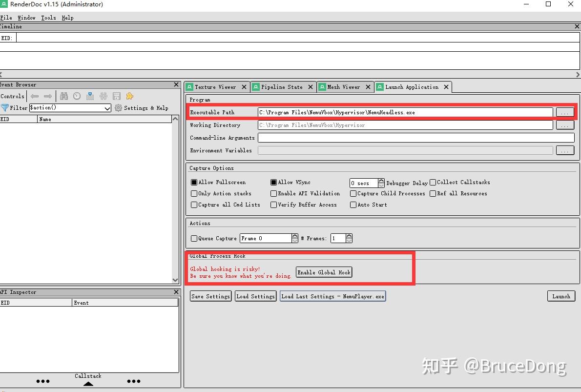Image resolution: width=581 pixels, height=392 pixels.
Task: Click the icon on the Pipeline State tab
Action: pos(256,87)
